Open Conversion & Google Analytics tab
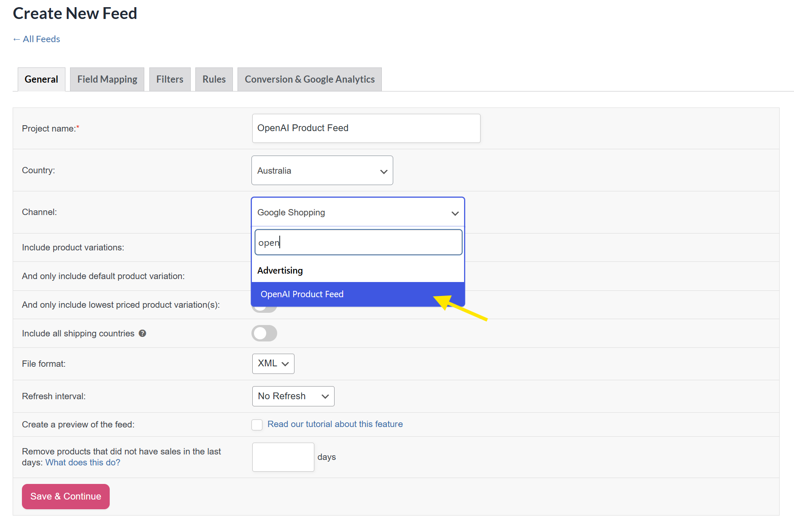 click(x=309, y=79)
